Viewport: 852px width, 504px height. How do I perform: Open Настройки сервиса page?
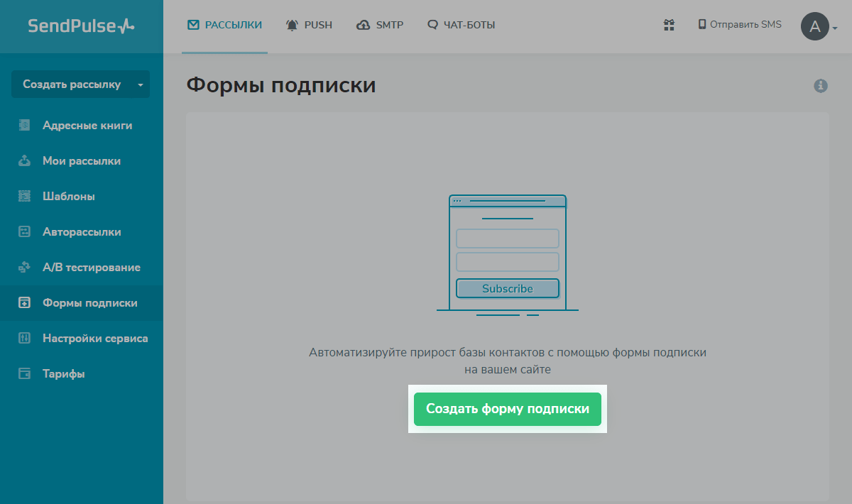pyautogui.click(x=82, y=339)
